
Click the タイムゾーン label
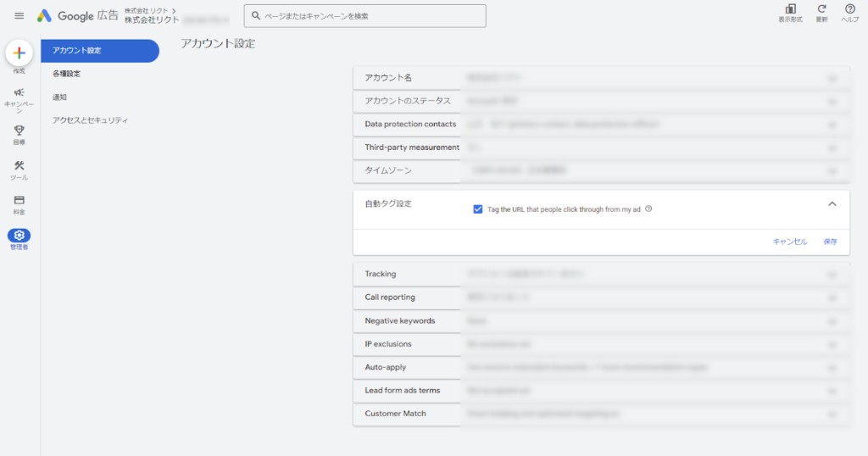tap(388, 170)
